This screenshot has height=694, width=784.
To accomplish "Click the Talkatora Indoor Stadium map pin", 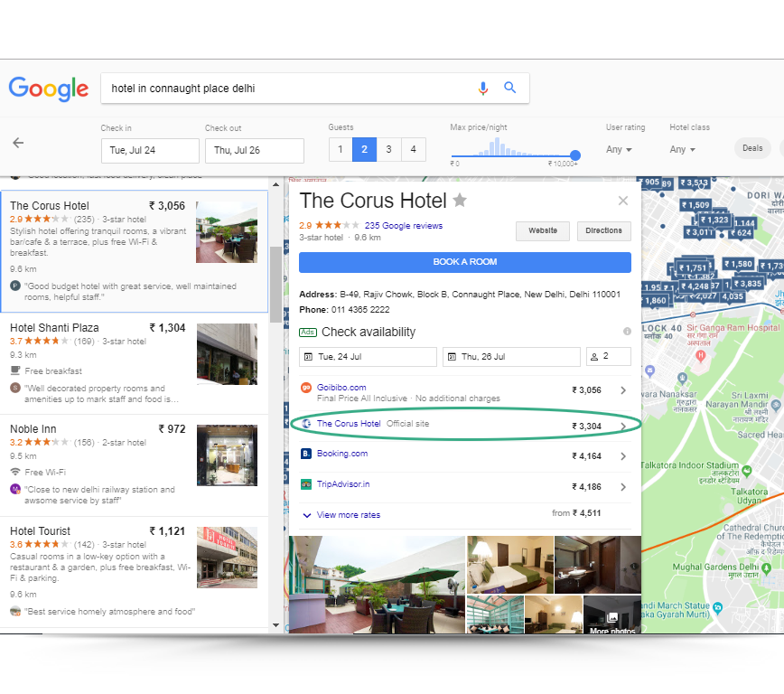I will pyautogui.click(x=747, y=470).
